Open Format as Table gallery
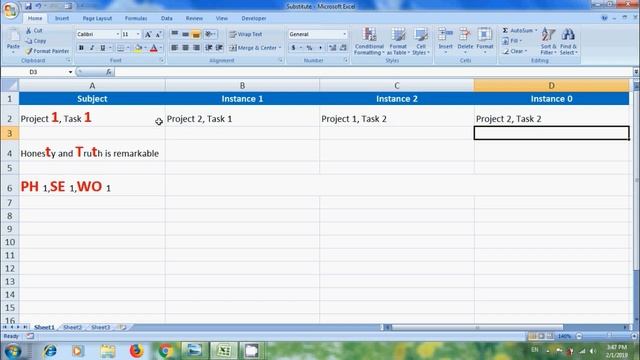Image resolution: width=640 pixels, height=360 pixels. point(398,41)
